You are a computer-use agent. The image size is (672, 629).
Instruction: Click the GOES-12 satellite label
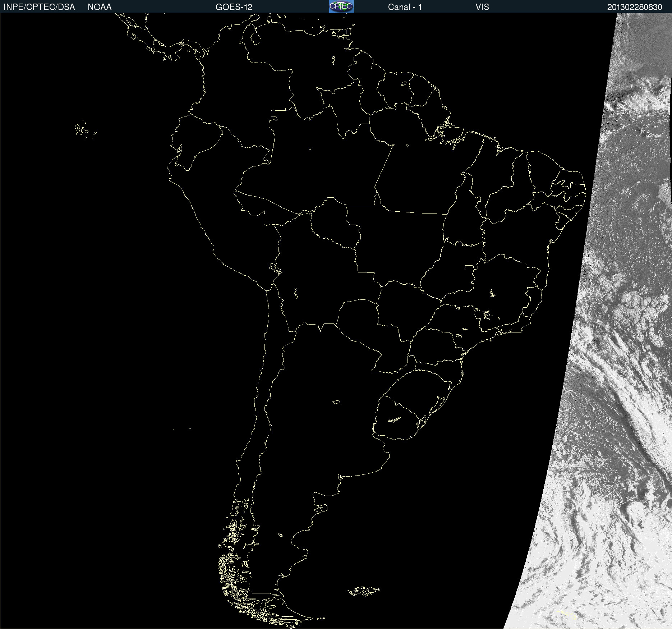[x=234, y=7]
